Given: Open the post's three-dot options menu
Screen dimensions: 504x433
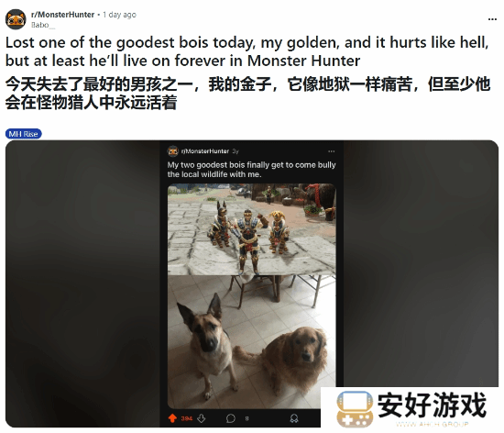Looking at the screenshot, I should (492, 19).
